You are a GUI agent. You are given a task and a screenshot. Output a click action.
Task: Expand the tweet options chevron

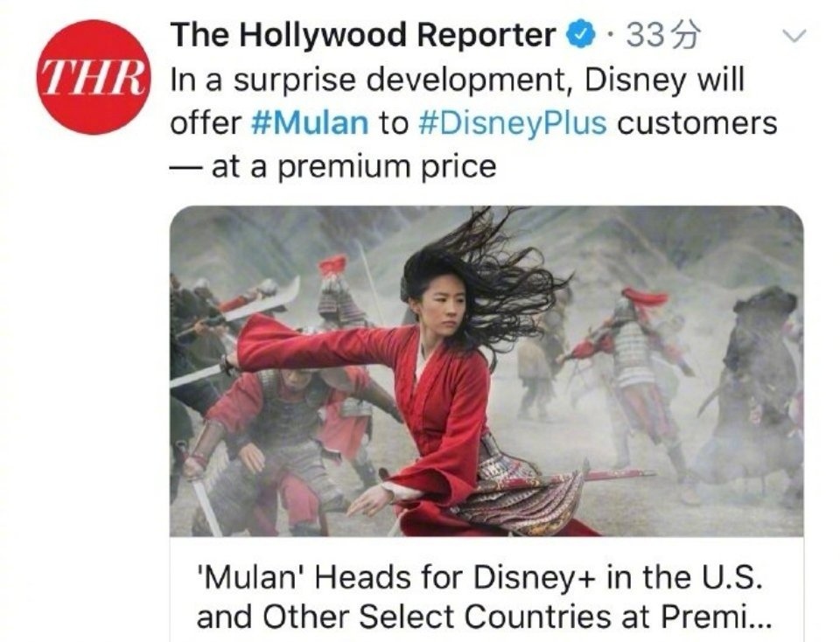click(x=794, y=37)
